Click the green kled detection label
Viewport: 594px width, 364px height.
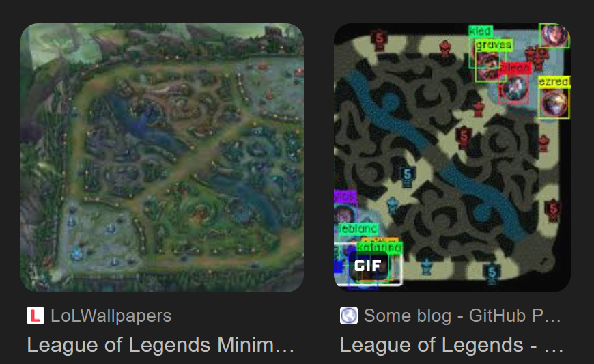coord(481,31)
